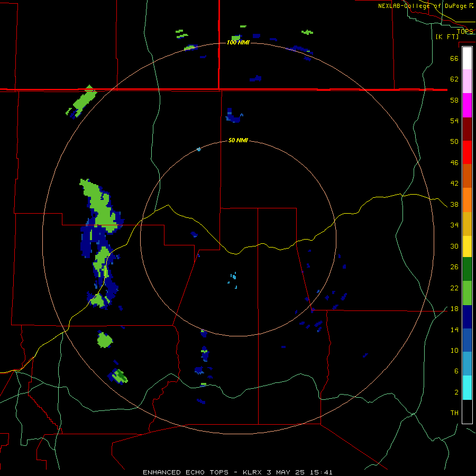476x476 pixels.
Task: Click the legend value 54
Action: pos(454,121)
